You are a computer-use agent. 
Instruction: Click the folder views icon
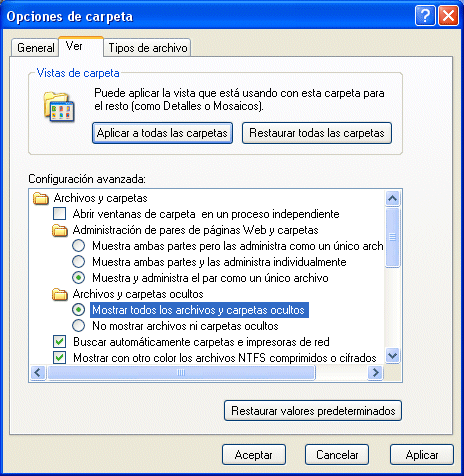59,107
